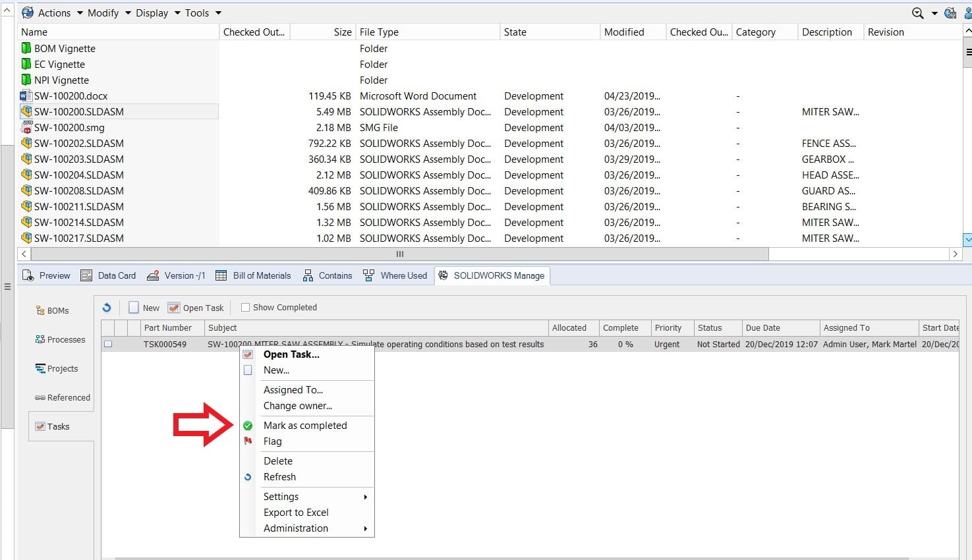This screenshot has width=972, height=560.
Task: Select the SW-100200.SLDASM assembly icon
Action: [x=26, y=111]
